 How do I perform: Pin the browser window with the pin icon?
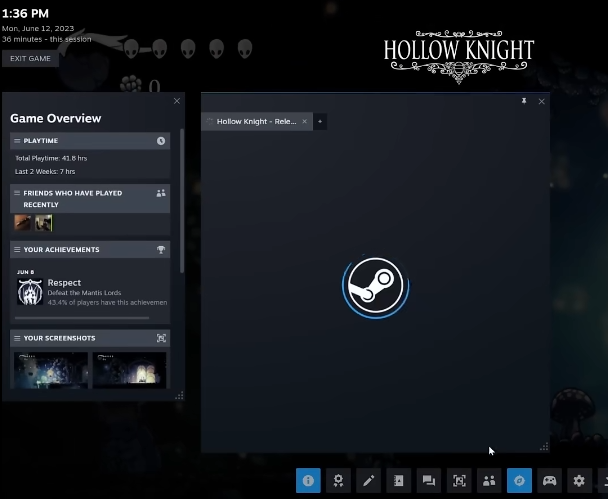pos(524,101)
